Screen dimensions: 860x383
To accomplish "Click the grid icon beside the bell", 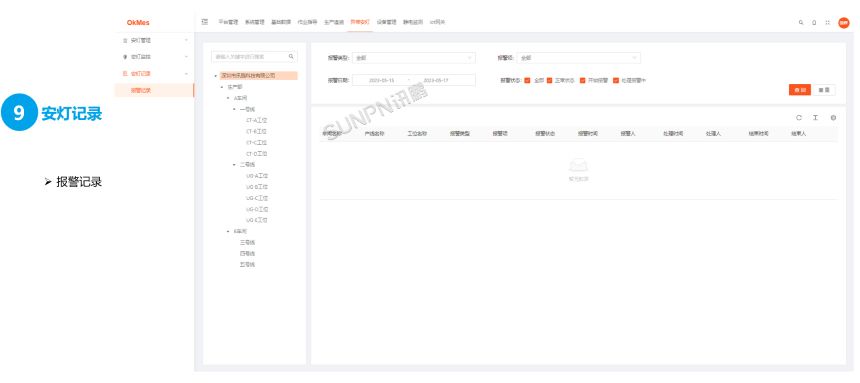I will click(x=827, y=22).
